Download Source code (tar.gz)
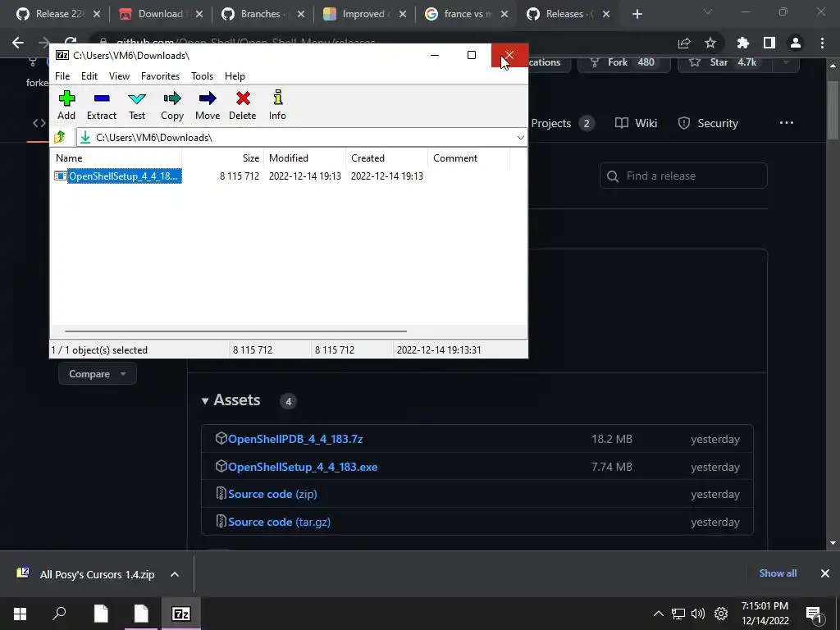 point(279,522)
